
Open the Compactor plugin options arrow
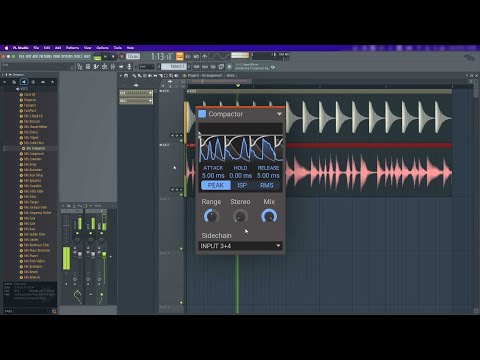279,114
